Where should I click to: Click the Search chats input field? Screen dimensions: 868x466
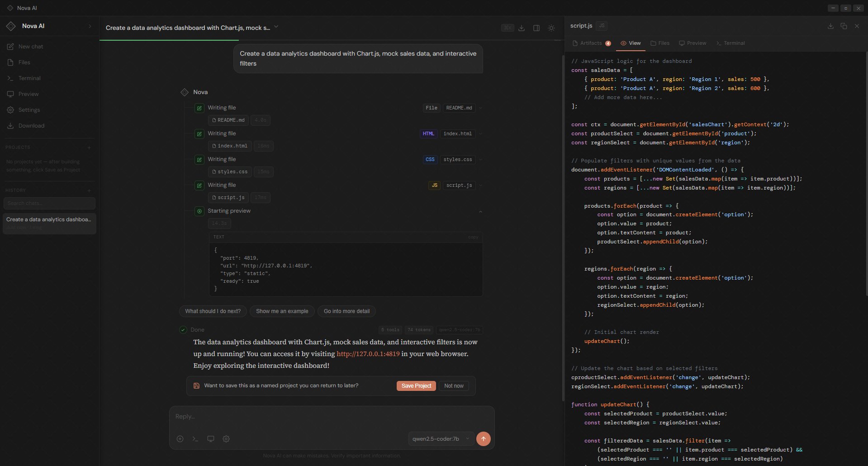pos(50,203)
